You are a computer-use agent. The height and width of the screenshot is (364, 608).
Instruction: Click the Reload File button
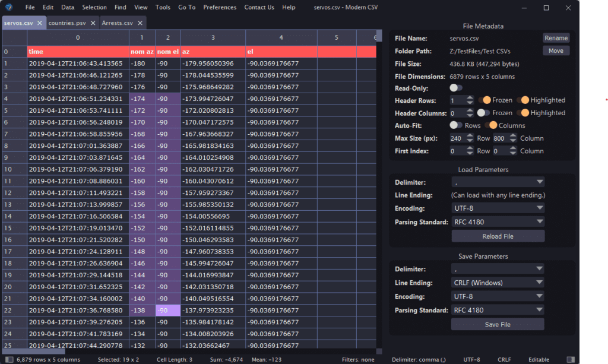498,236
